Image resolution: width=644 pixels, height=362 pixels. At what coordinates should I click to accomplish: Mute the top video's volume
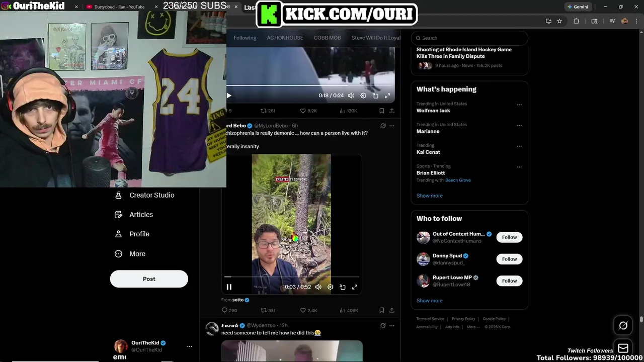coord(351,96)
